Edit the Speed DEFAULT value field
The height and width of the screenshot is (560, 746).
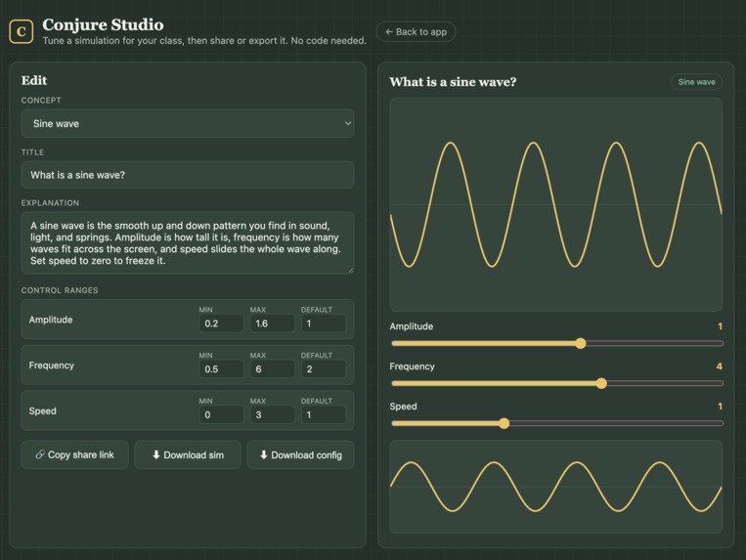coord(324,414)
